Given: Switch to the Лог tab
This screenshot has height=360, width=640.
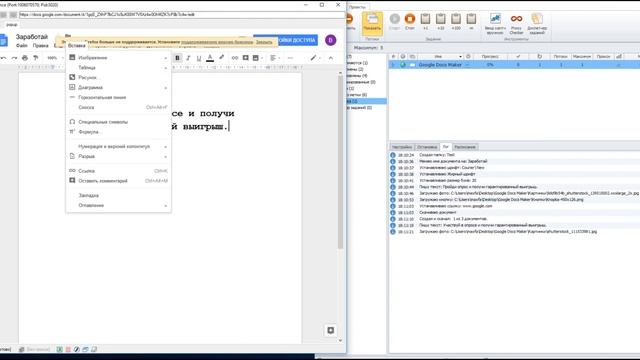Looking at the screenshot, I should 446,147.
